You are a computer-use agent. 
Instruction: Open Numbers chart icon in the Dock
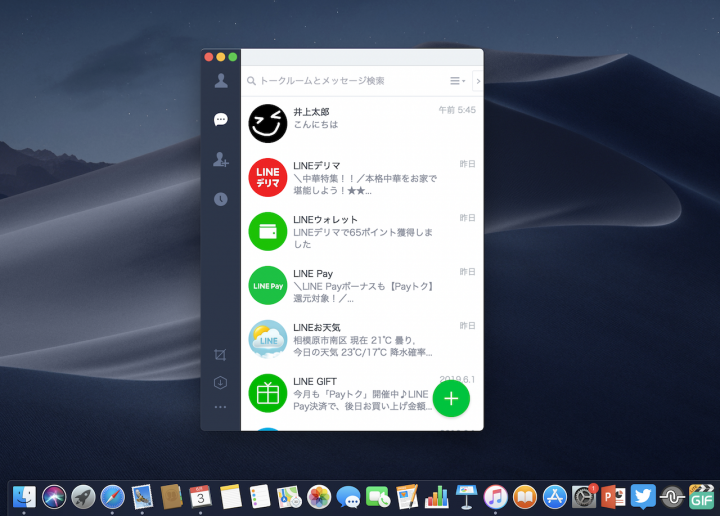[x=437, y=497]
